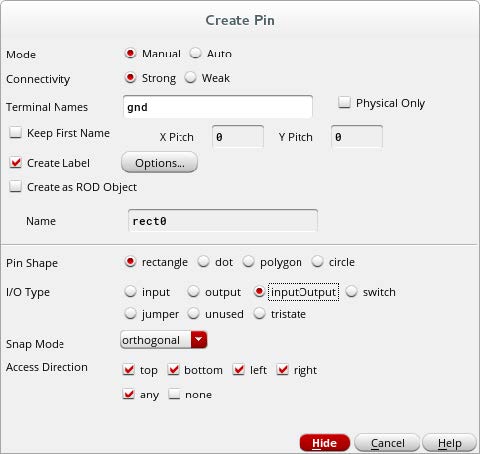Toggle bottom access direction

click(174, 370)
